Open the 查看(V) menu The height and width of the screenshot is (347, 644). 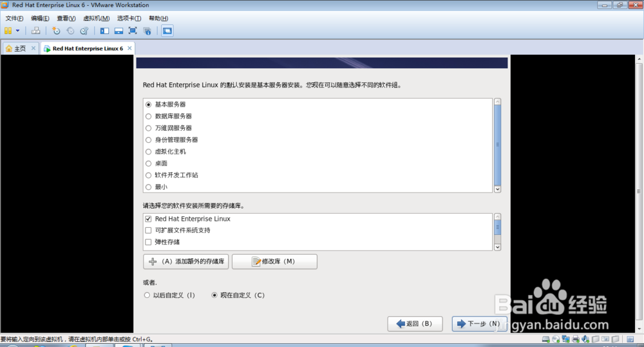[66, 18]
